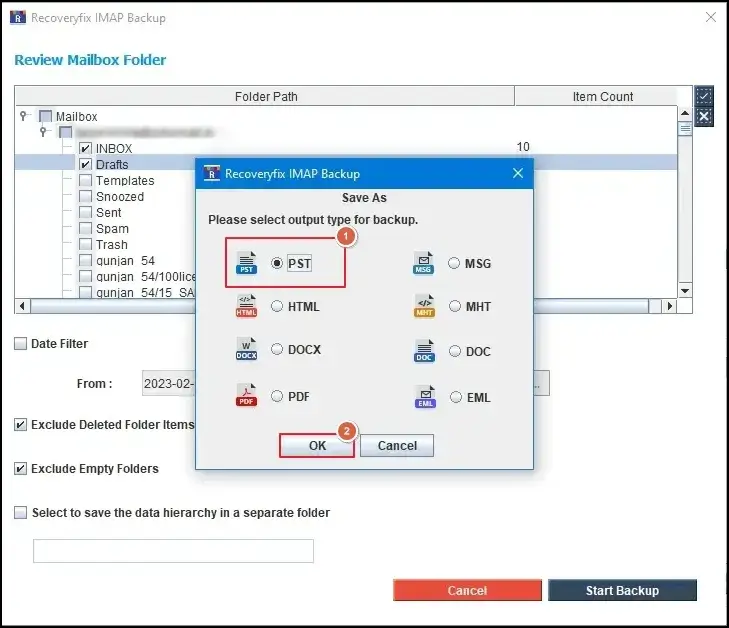Enable save data hierarchy in separate folder
The width and height of the screenshot is (729, 628).
[20, 512]
